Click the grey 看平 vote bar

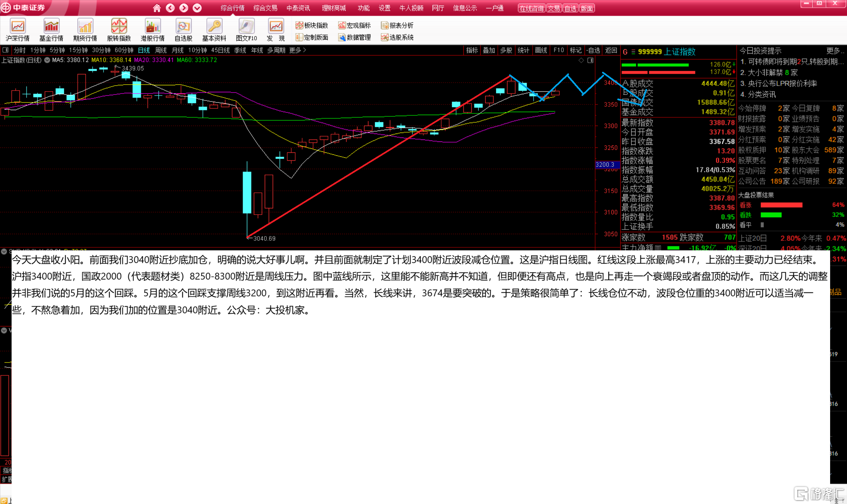(762, 225)
